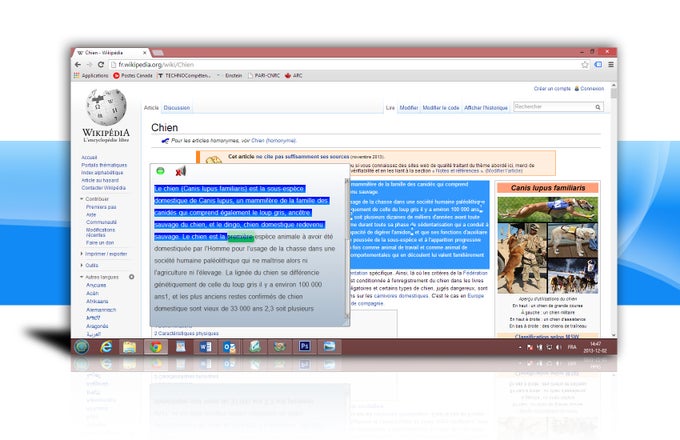Go to Accueil in the sidebar
Viewport: 680px width, 440px height.
click(x=89, y=157)
